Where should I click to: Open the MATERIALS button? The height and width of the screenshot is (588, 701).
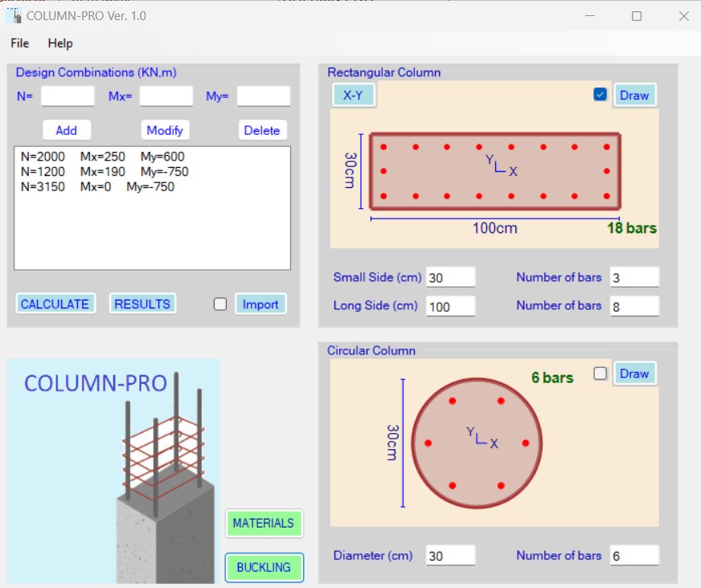(264, 523)
